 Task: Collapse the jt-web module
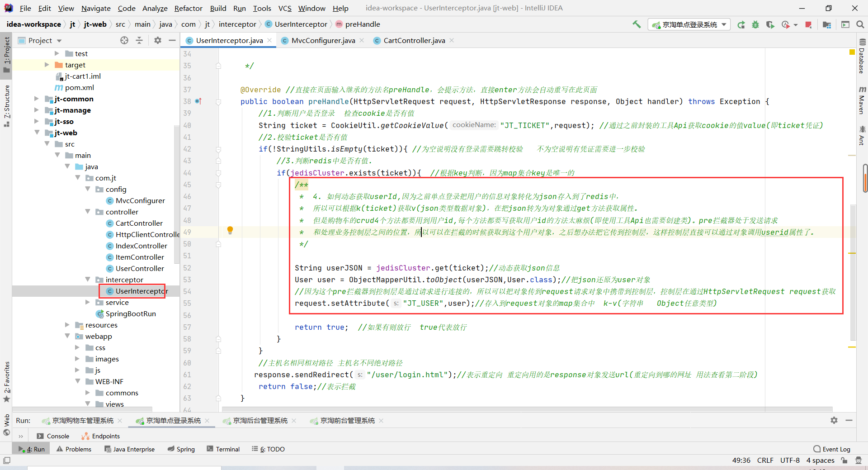click(x=37, y=133)
